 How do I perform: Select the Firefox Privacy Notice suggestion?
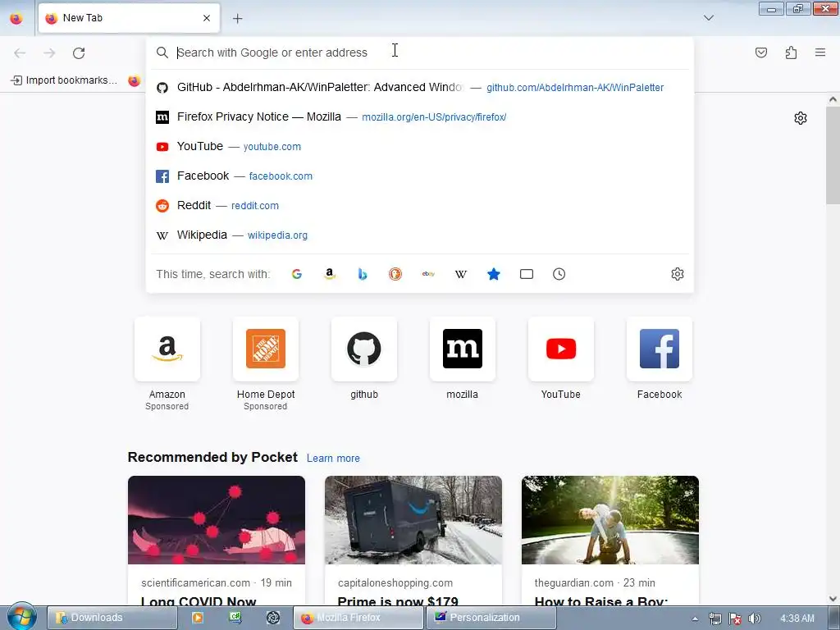pyautogui.click(x=419, y=116)
